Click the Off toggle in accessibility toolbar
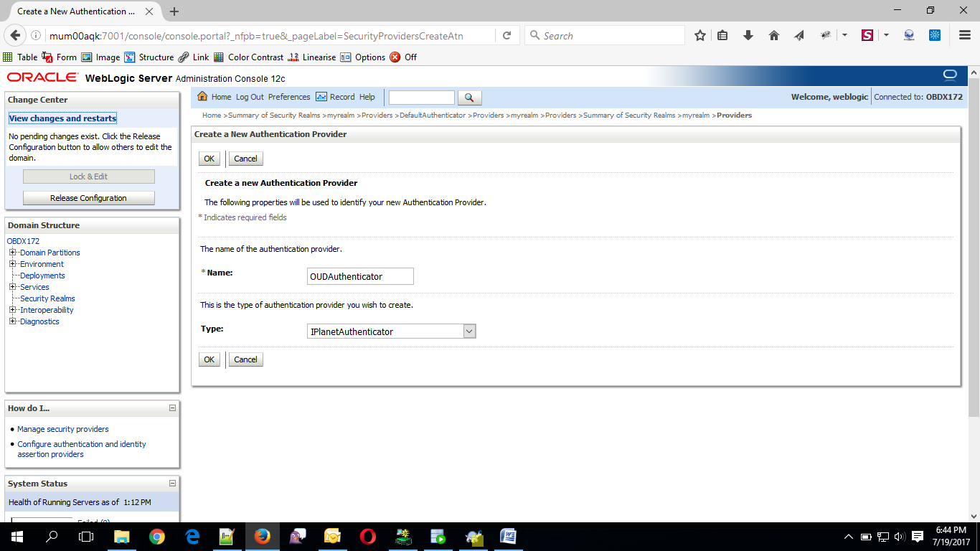980x551 pixels. point(403,57)
